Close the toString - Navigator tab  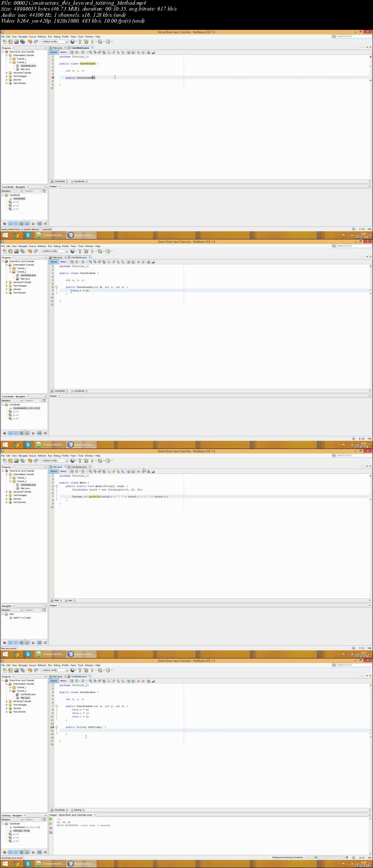24,816
